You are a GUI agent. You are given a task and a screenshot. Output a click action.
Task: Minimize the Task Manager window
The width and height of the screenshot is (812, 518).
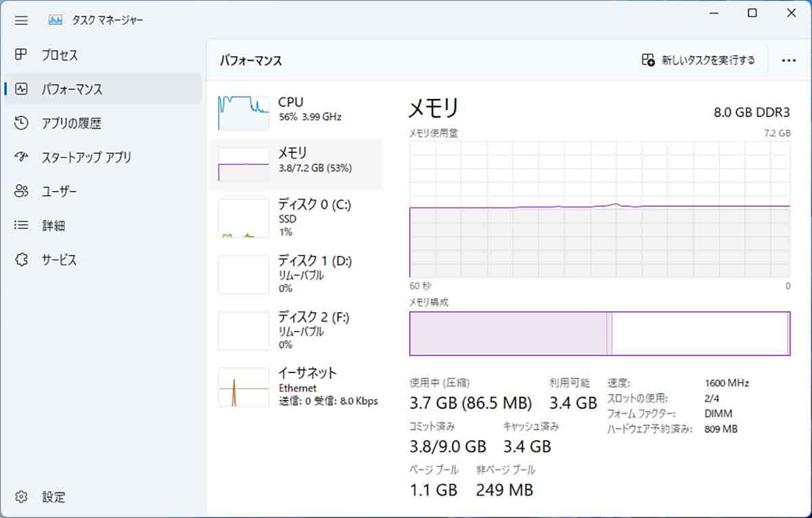coord(713,13)
